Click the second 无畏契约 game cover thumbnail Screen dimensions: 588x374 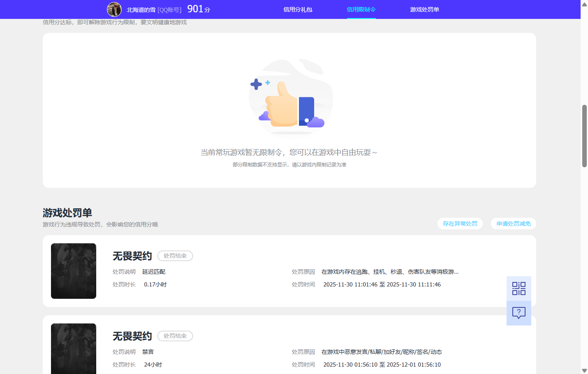tap(74, 349)
